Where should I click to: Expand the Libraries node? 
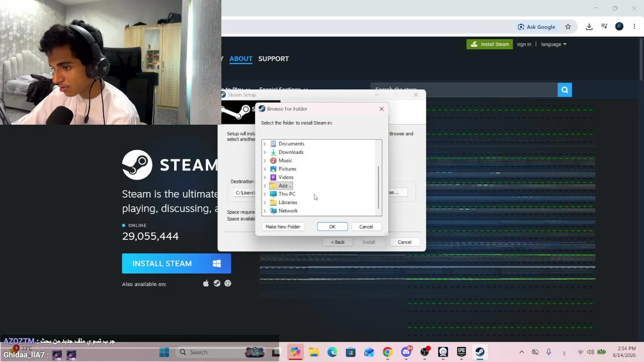click(265, 203)
